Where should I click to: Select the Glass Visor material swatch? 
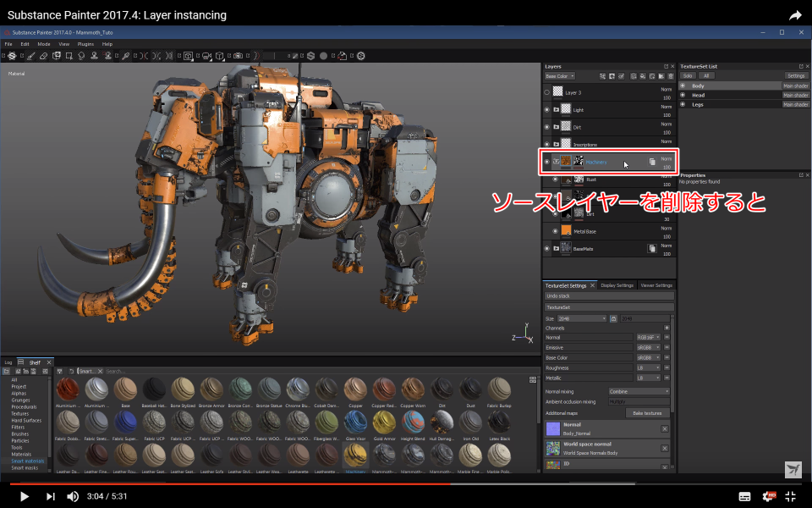pyautogui.click(x=355, y=423)
